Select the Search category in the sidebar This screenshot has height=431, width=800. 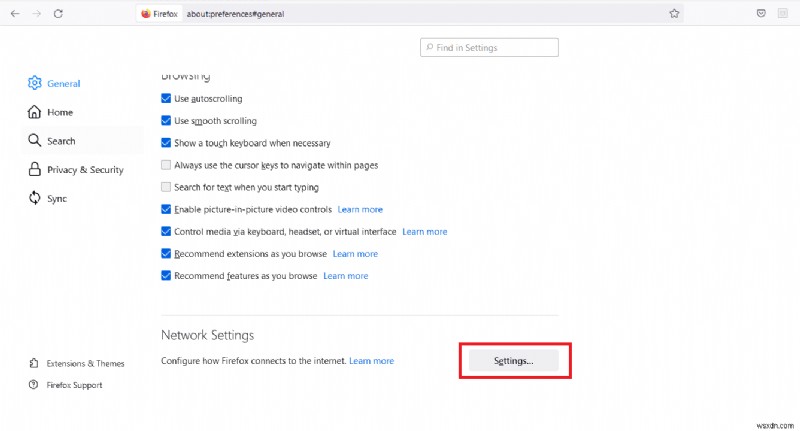[60, 141]
